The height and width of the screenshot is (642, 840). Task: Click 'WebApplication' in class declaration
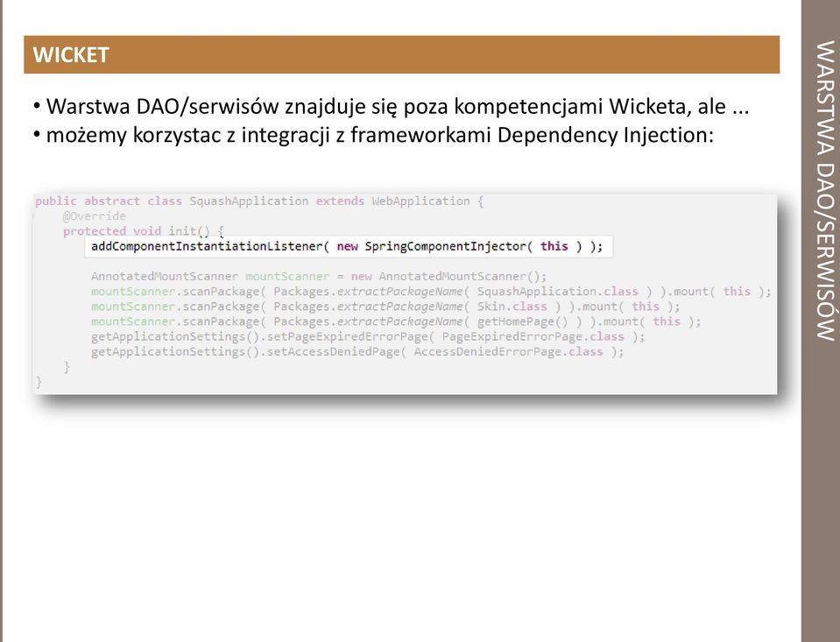[x=420, y=201]
